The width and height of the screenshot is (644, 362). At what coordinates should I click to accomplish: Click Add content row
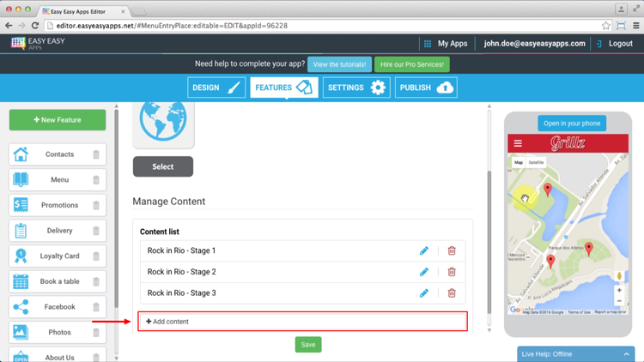(303, 322)
